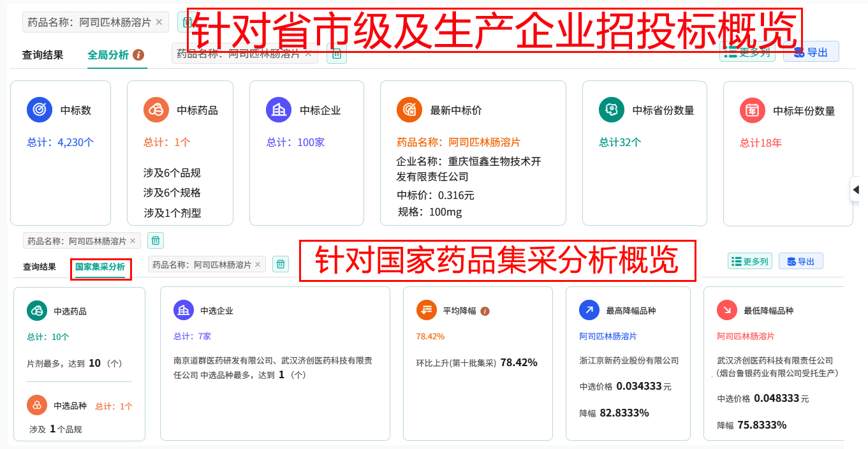Click 导出 button in the 全局分析 section
868x449 pixels.
(x=811, y=52)
